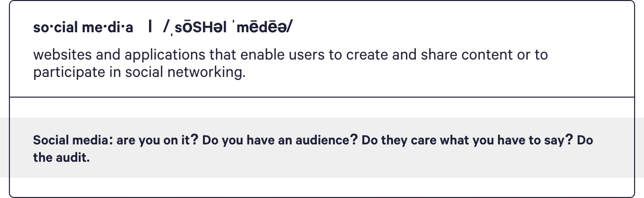Click the phonetic pronunciation text
This screenshot has height=198, width=644.
coord(228,28)
